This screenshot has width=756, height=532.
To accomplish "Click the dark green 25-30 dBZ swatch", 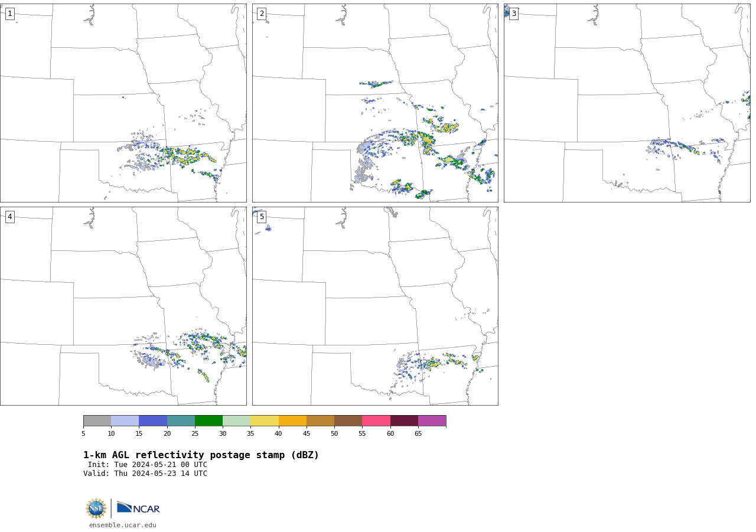I will pyautogui.click(x=208, y=420).
